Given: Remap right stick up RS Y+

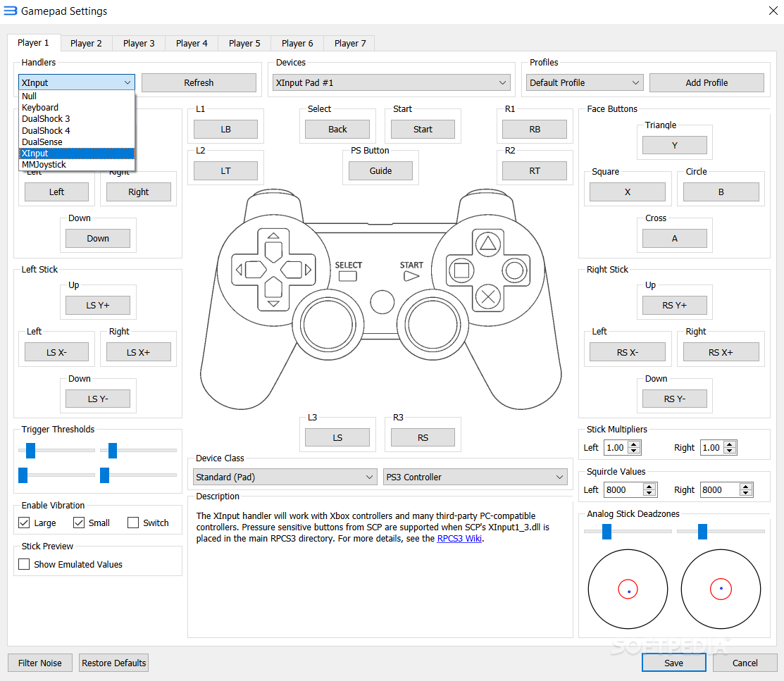Looking at the screenshot, I should 675,305.
